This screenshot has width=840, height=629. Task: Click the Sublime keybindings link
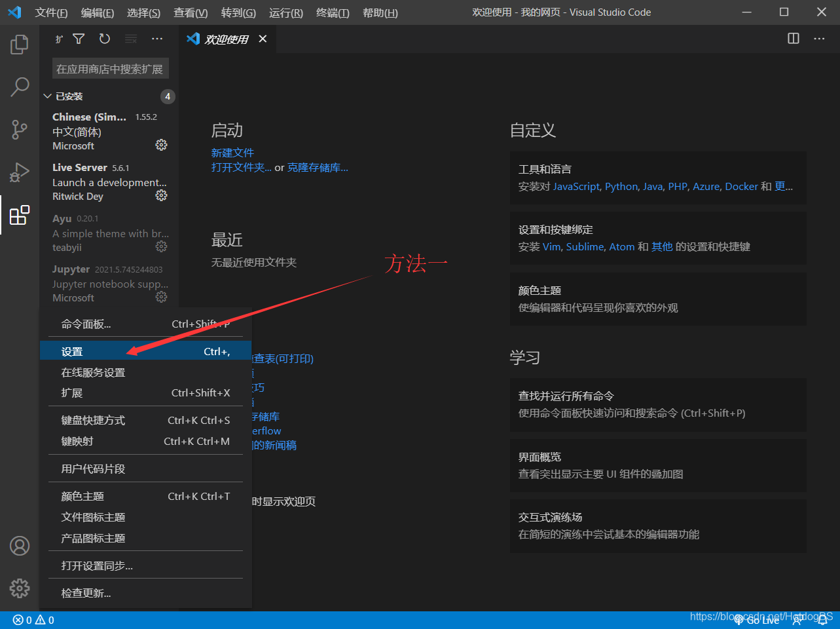coord(585,246)
